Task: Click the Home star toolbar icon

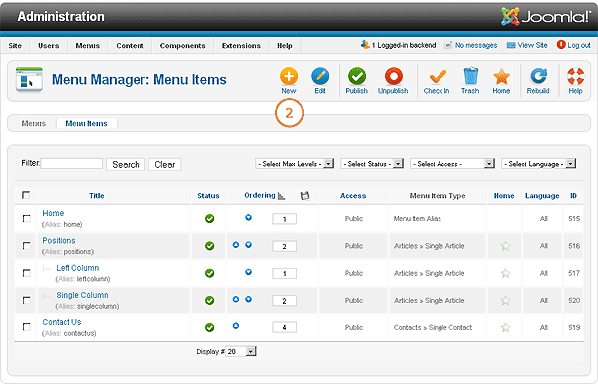Action: coord(501,76)
